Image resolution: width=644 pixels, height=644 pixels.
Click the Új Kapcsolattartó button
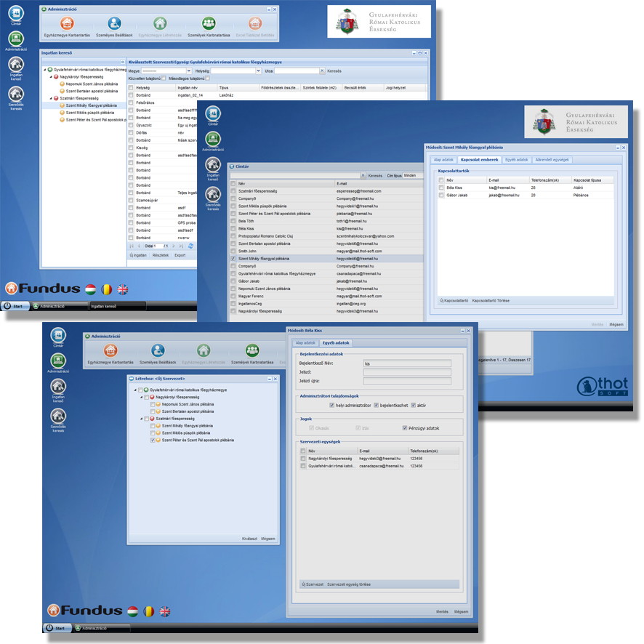454,299
